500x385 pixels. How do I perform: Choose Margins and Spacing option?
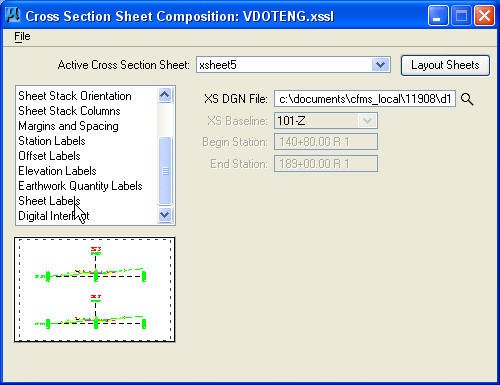click(68, 126)
